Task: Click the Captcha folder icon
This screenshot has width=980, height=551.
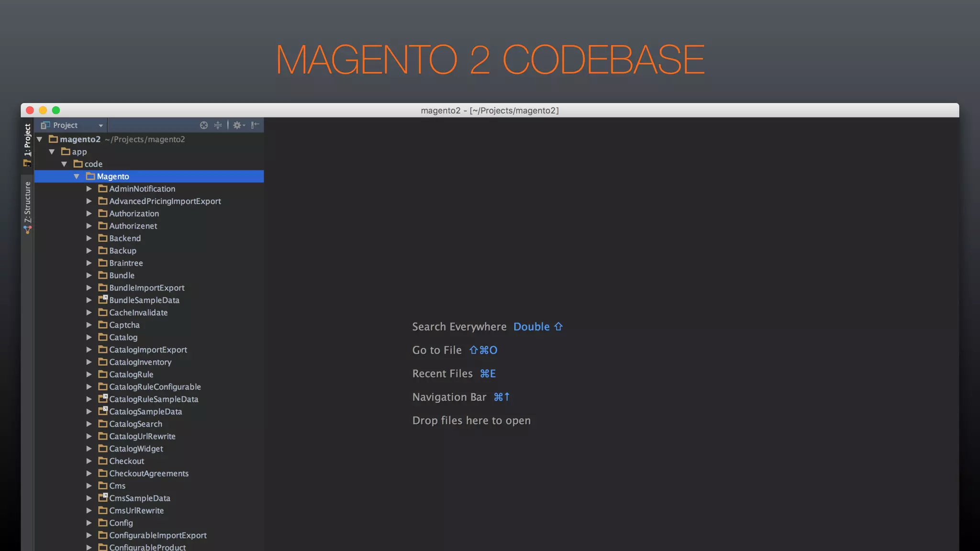Action: pyautogui.click(x=103, y=324)
